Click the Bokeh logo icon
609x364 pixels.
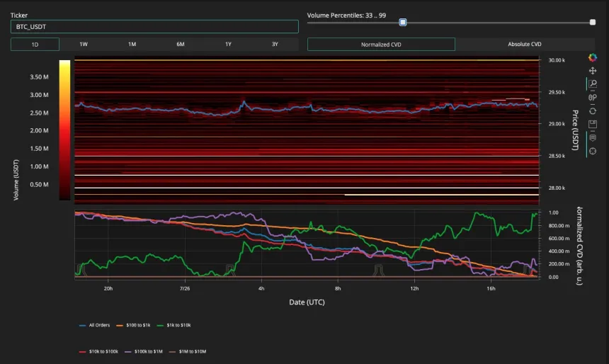[x=593, y=57]
